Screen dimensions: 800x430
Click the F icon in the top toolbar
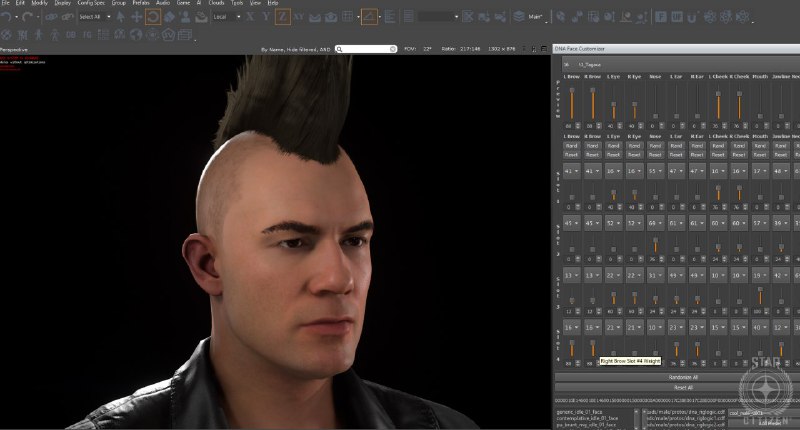[661, 17]
